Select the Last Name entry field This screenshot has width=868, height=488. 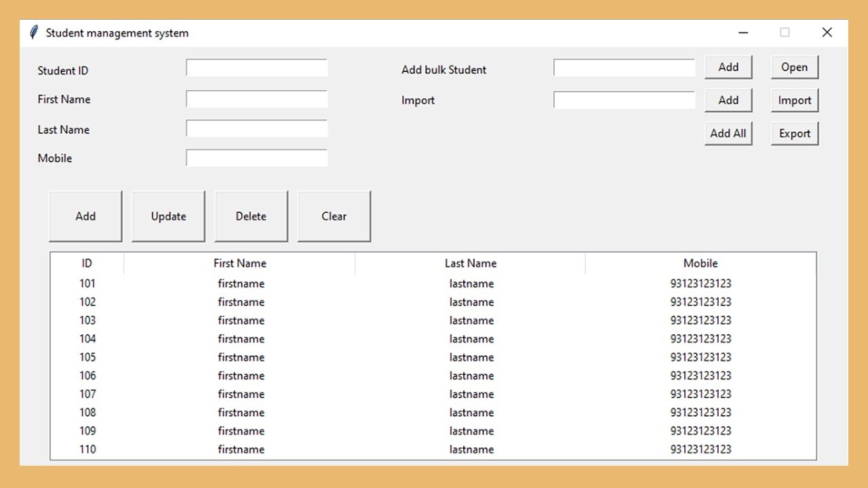pos(257,129)
